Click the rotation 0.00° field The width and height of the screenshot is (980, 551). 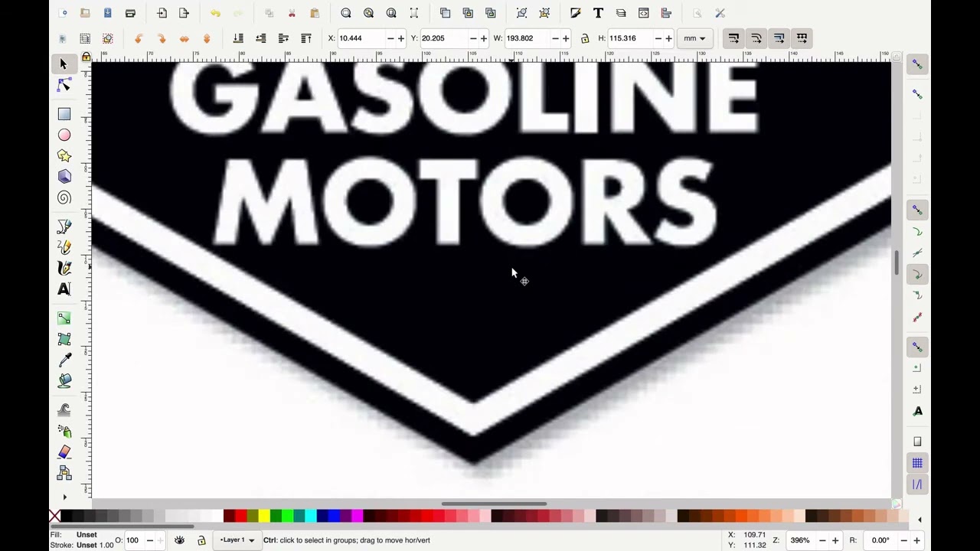(x=882, y=540)
